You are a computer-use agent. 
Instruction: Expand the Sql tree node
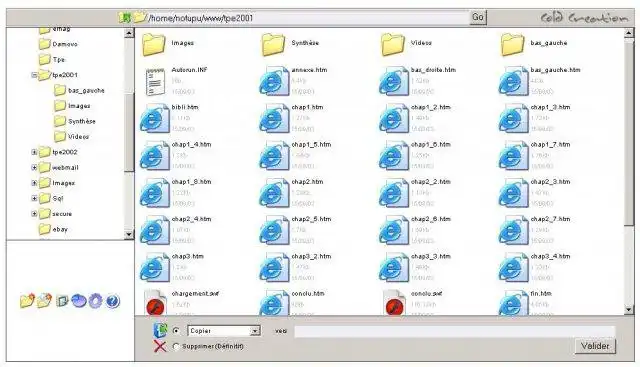pyautogui.click(x=34, y=198)
